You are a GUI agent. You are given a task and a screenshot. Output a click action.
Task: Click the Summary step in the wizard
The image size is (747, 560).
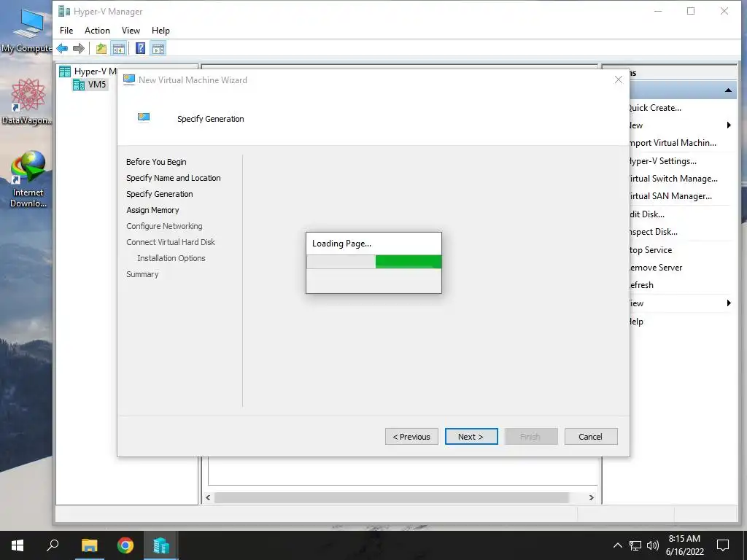point(142,274)
